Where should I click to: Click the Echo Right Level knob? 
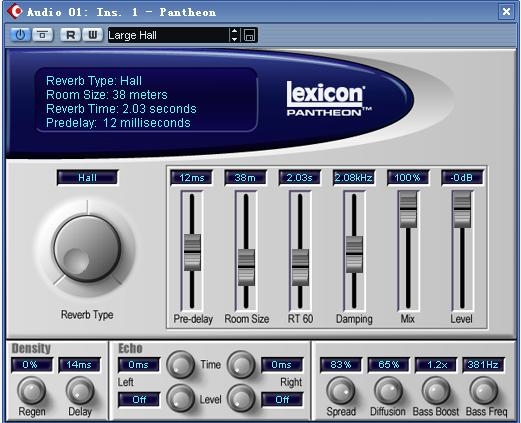(x=241, y=398)
